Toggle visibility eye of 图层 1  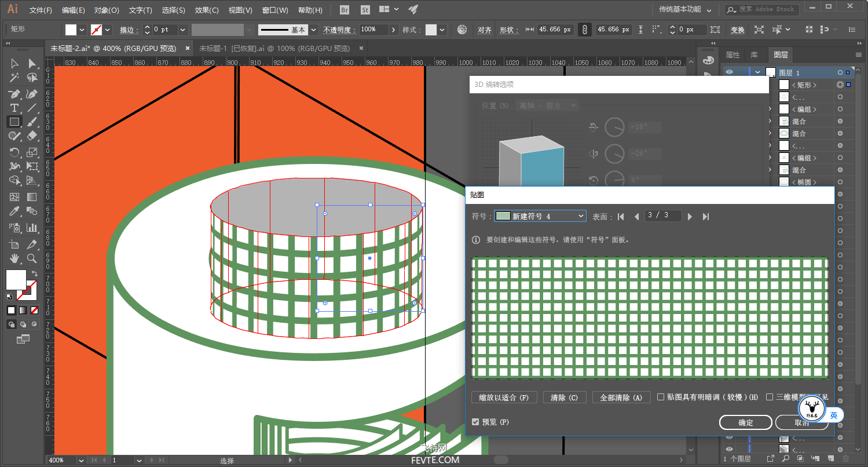(729, 72)
